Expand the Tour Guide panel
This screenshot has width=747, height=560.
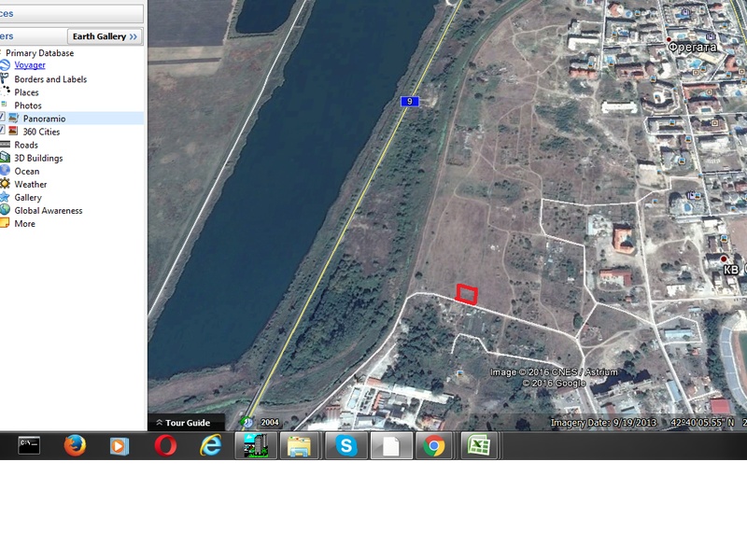click(183, 423)
